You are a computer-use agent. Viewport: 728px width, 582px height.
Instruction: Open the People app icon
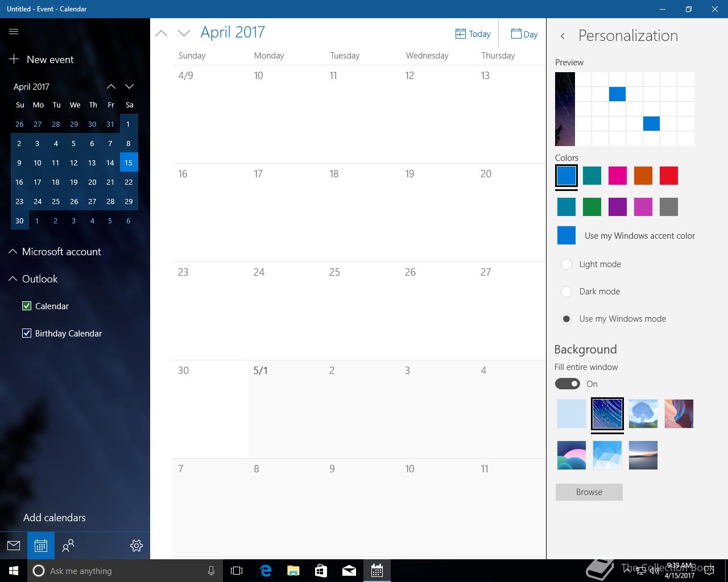[x=68, y=546]
